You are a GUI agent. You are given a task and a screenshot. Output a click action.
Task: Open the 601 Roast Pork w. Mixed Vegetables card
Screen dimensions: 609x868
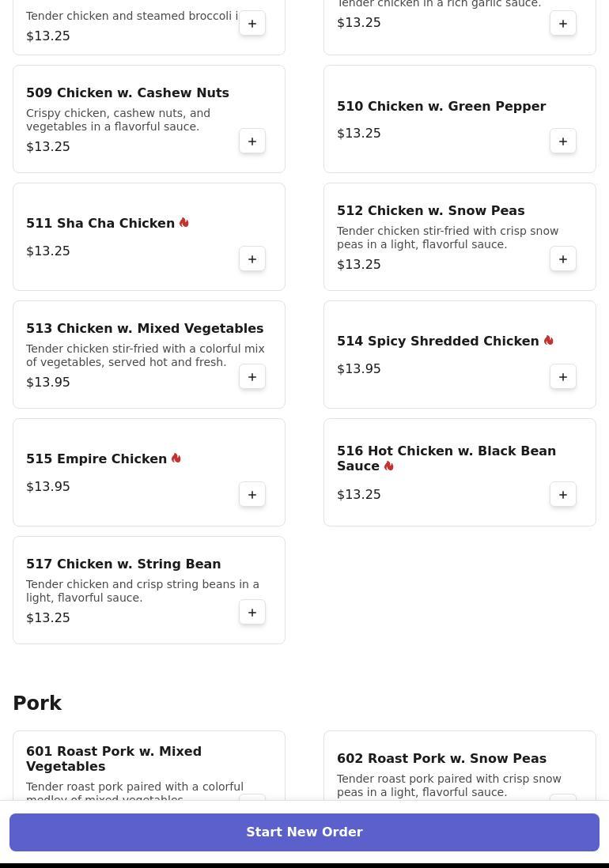(x=149, y=765)
